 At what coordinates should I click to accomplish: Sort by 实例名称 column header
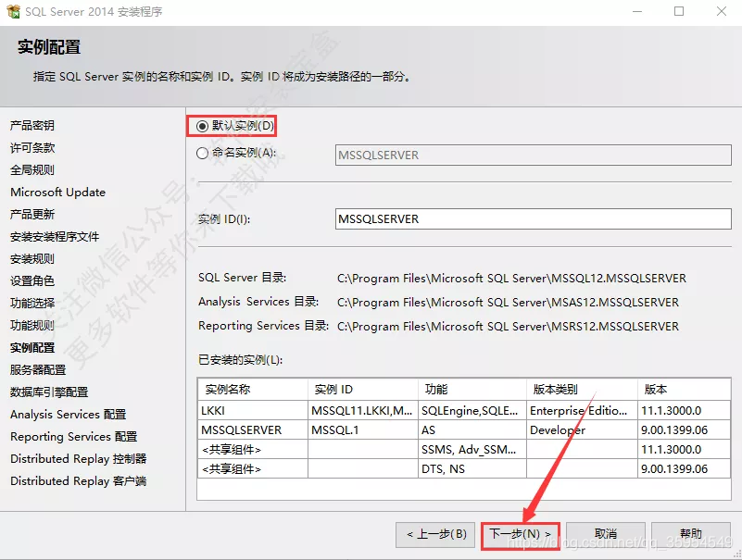tap(253, 390)
